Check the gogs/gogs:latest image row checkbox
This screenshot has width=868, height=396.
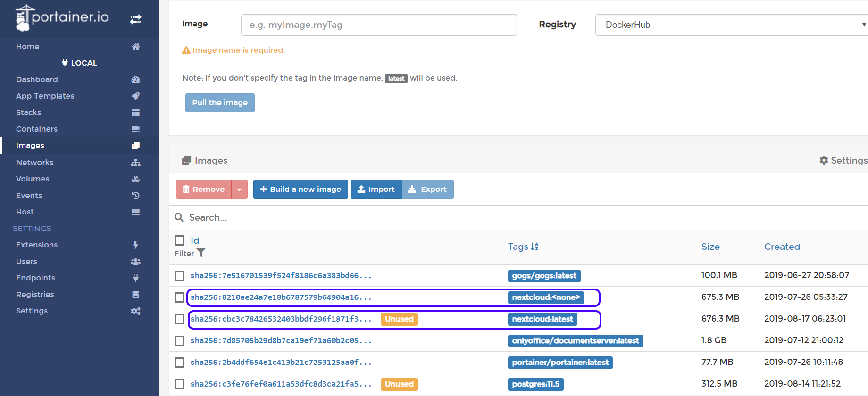coord(179,276)
